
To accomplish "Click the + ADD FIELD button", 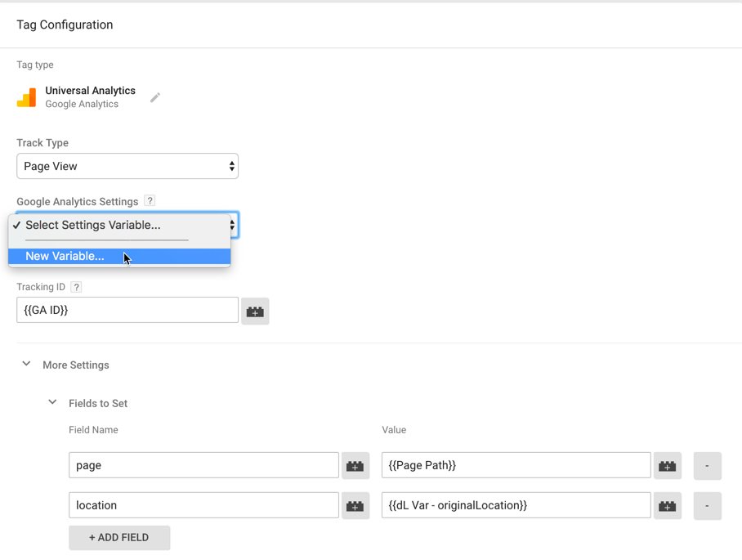I will click(x=119, y=537).
